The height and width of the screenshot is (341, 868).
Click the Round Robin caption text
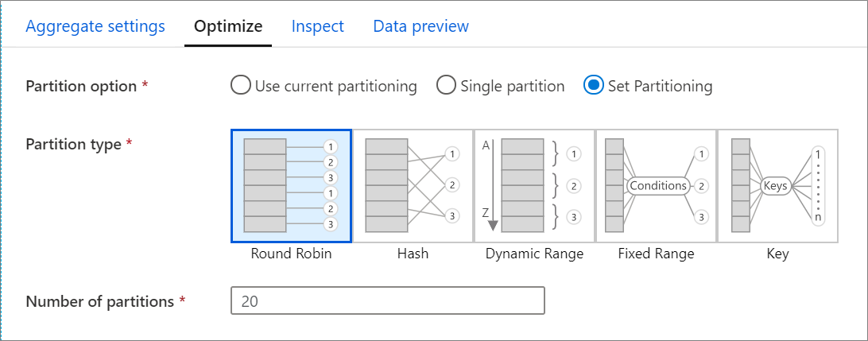click(291, 254)
